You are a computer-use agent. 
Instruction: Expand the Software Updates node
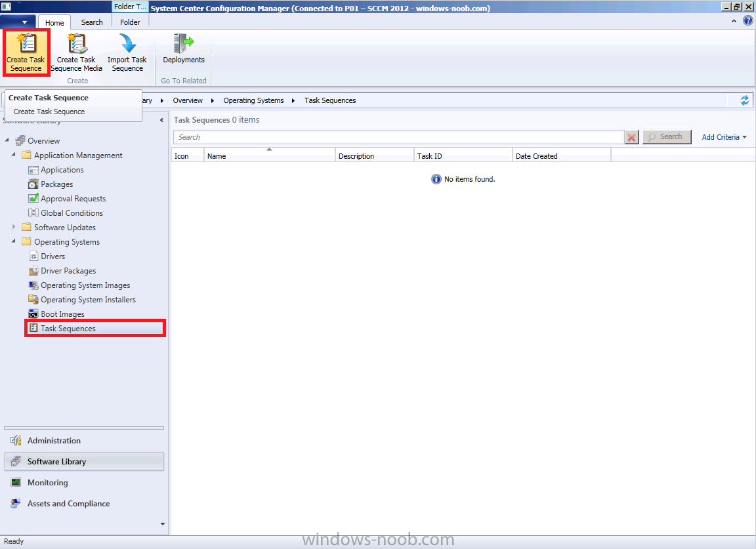tap(14, 226)
